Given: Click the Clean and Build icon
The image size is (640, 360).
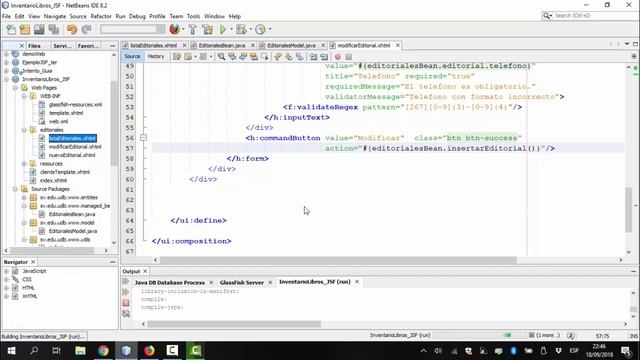Looking at the screenshot, I should point(207,29).
